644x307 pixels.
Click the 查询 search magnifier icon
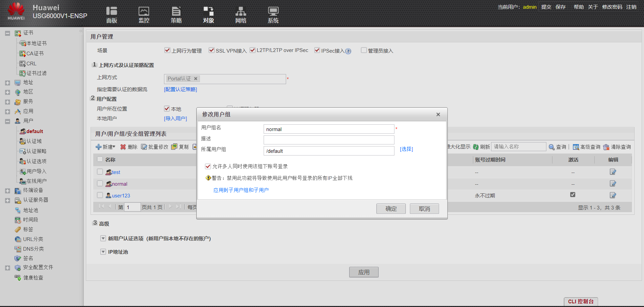551,147
